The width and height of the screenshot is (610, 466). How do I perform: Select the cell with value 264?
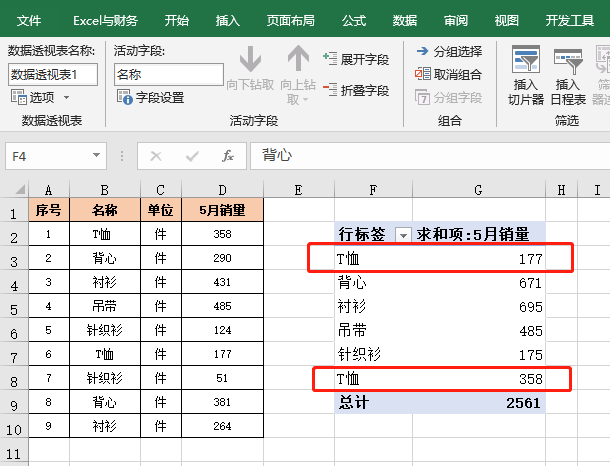tap(222, 426)
